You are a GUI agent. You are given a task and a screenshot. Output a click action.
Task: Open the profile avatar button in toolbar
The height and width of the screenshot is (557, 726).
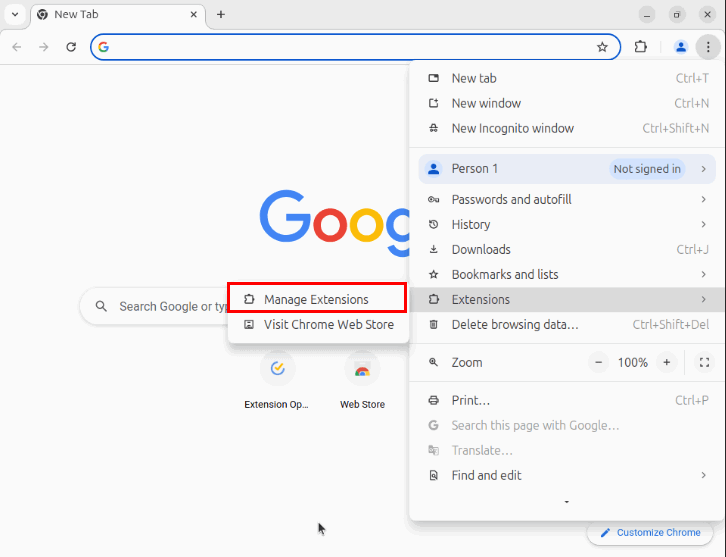pyautogui.click(x=681, y=47)
